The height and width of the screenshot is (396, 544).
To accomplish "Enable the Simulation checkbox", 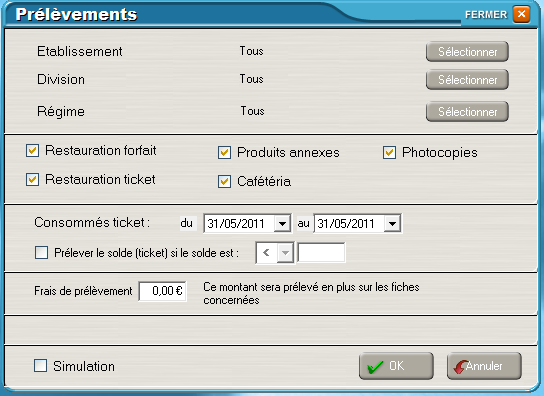I will (x=41, y=366).
